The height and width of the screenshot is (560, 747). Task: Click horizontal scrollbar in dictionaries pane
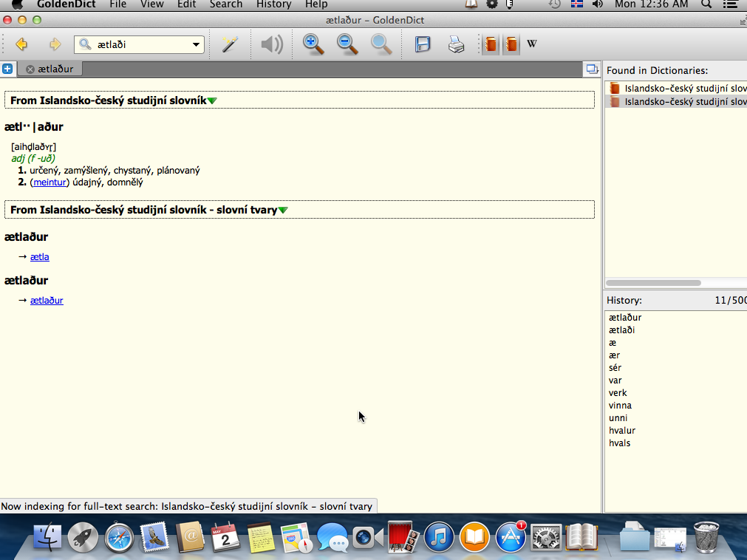(654, 283)
